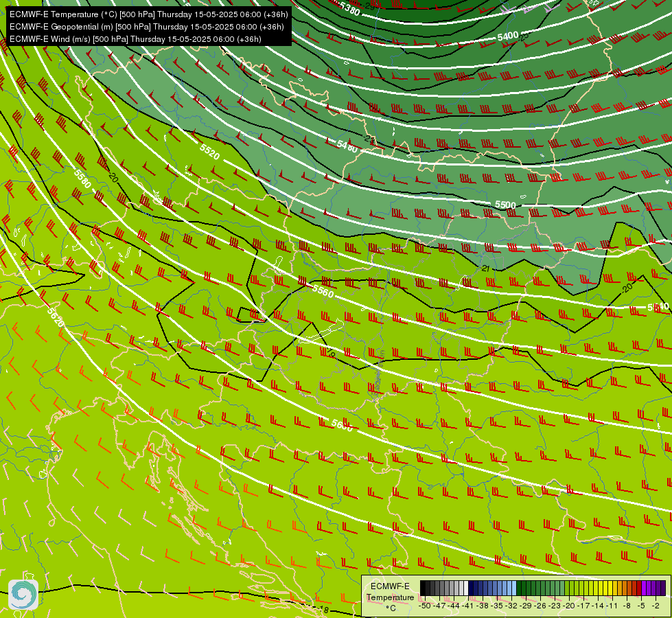Click the 5500 geopotential contour label

[x=506, y=205]
